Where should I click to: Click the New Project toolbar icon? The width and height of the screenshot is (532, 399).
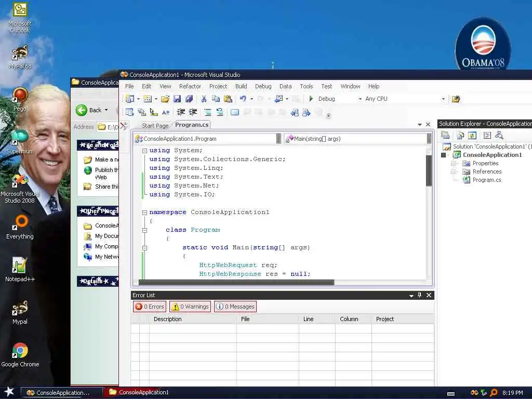[x=129, y=99]
